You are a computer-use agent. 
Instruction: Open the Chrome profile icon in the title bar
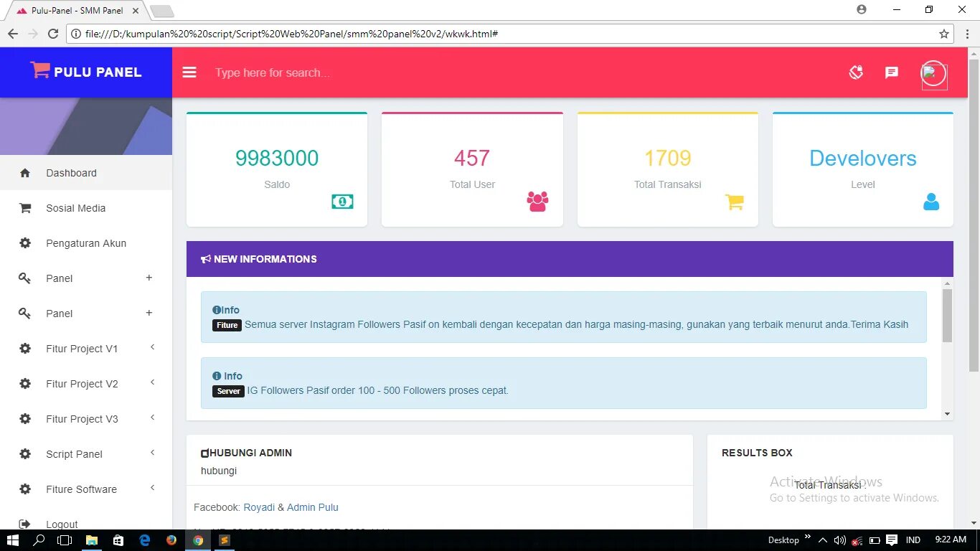(x=862, y=9)
